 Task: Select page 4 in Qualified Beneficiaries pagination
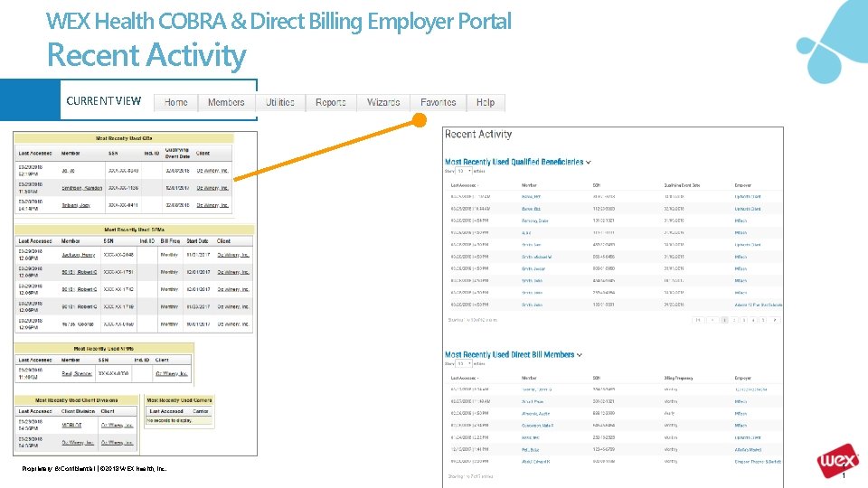[x=753, y=320]
